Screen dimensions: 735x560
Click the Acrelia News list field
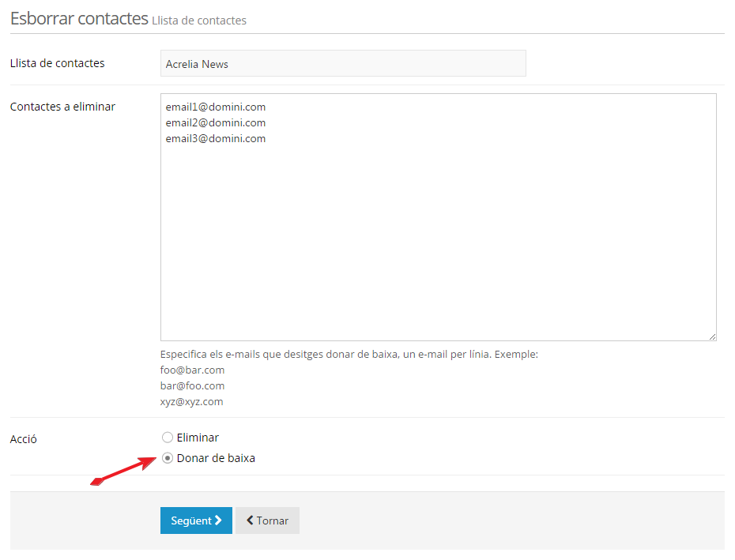point(342,64)
